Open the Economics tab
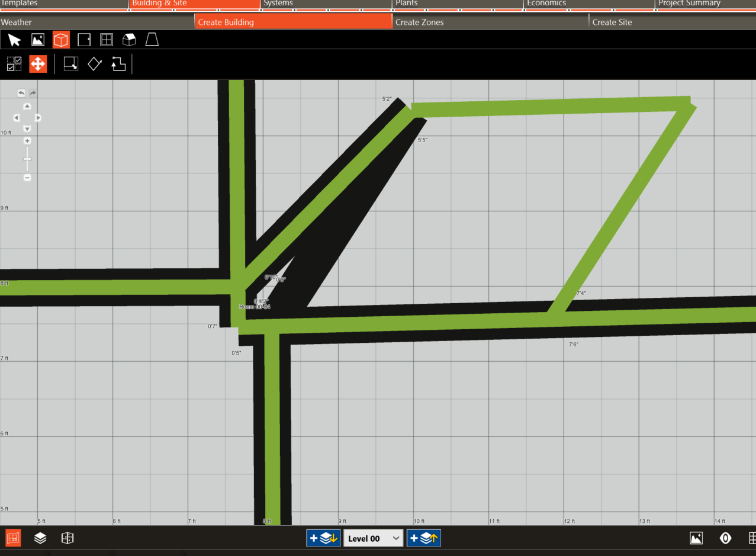Image resolution: width=756 pixels, height=556 pixels. click(x=588, y=4)
